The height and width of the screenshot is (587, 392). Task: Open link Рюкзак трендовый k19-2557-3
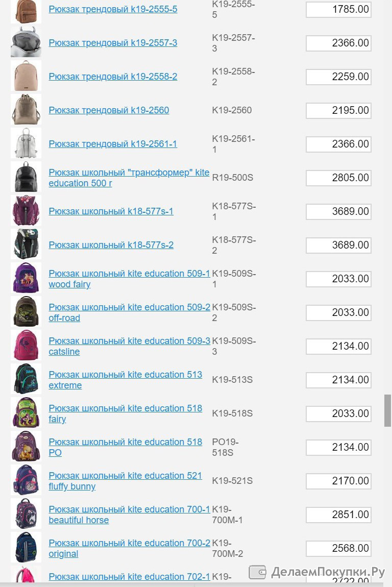click(x=113, y=43)
